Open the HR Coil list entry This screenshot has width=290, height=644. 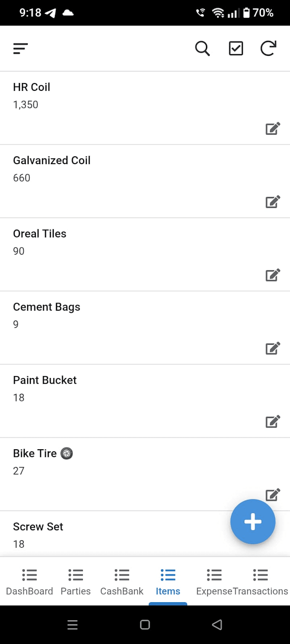145,108
